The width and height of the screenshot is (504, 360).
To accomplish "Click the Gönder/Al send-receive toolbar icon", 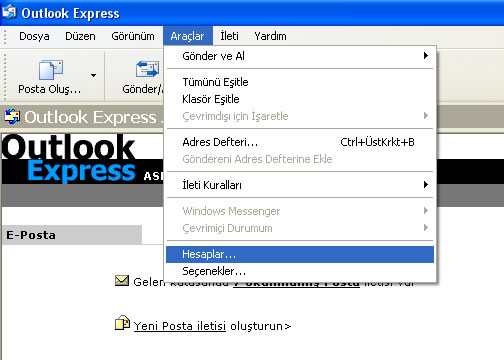I will tap(147, 69).
